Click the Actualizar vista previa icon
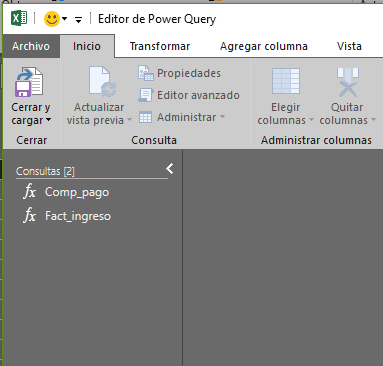The image size is (383, 366). 103,82
